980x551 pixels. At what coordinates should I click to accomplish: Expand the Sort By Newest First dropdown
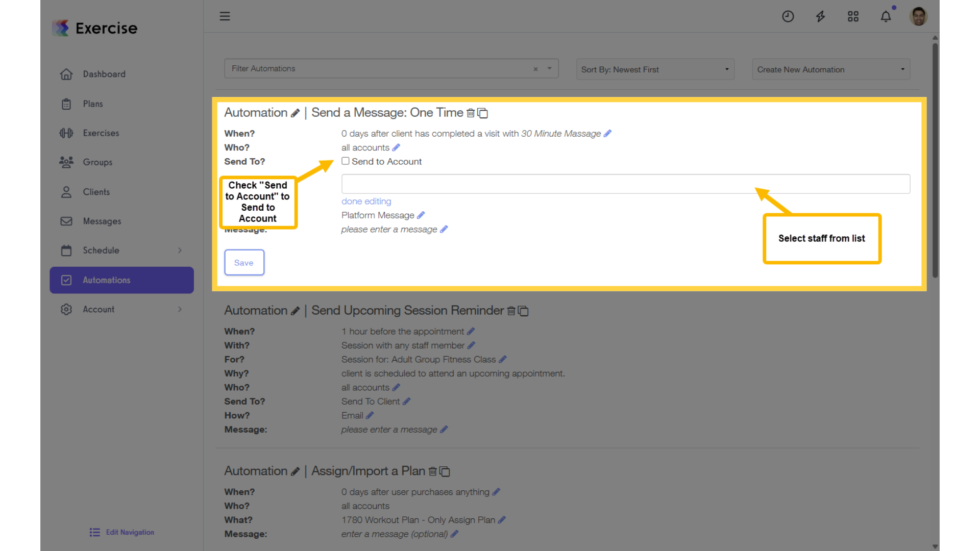coord(655,69)
